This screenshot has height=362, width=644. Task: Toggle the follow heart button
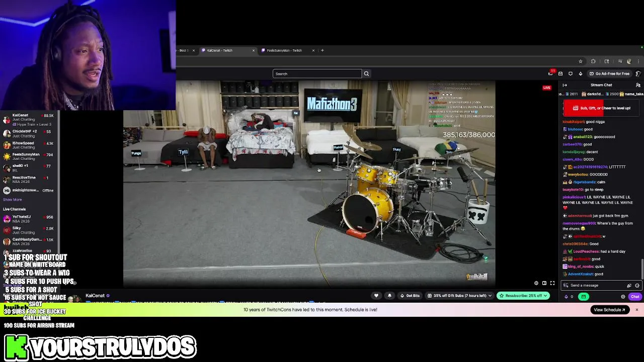tap(376, 296)
